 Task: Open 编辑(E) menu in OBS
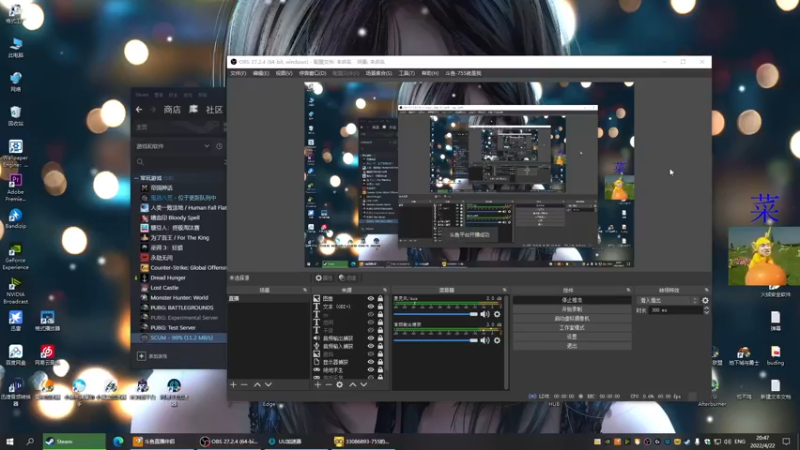(x=261, y=73)
